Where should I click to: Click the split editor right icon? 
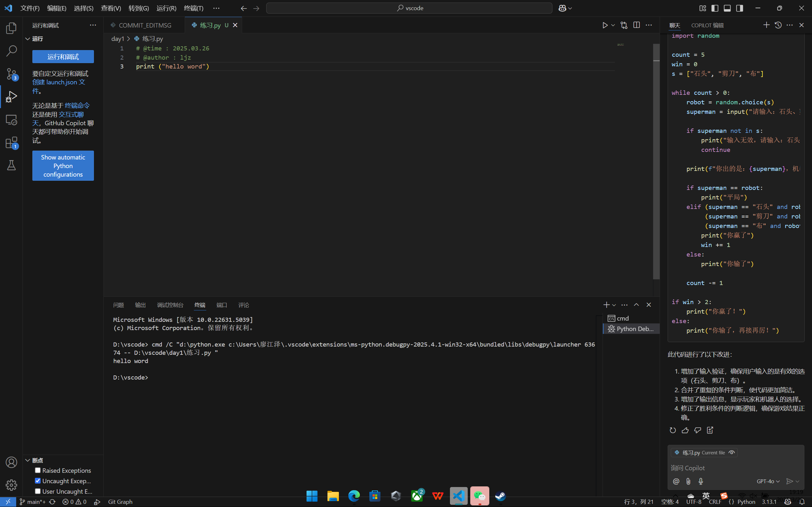click(636, 25)
